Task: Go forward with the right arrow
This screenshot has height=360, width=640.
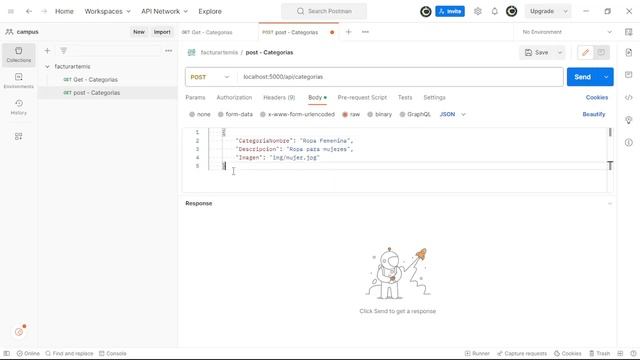Action: (x=44, y=11)
